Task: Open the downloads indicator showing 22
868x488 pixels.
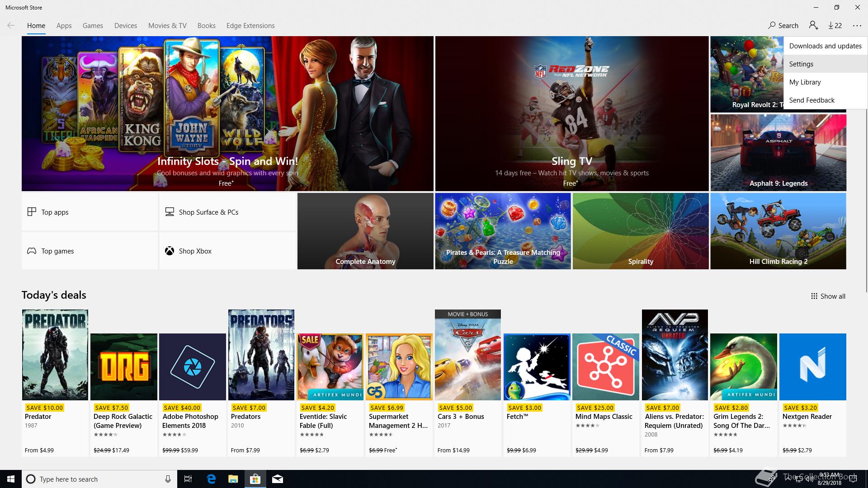Action: click(x=835, y=26)
